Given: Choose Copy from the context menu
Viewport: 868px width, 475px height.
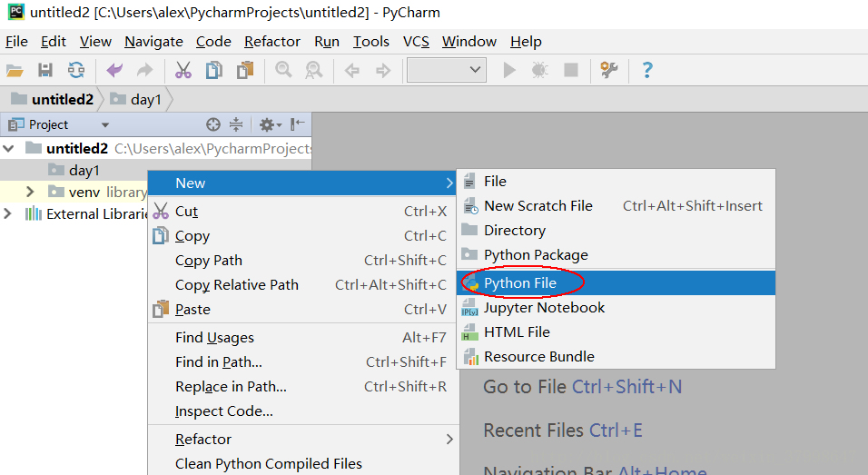Looking at the screenshot, I should pyautogui.click(x=302, y=236).
